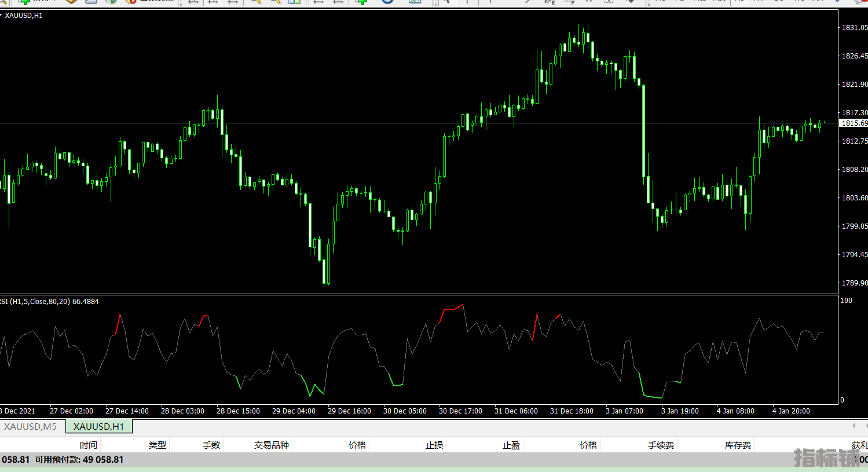Switch to the XAUUSD,M5 chart tab
The image size is (868, 472).
pyautogui.click(x=31, y=427)
